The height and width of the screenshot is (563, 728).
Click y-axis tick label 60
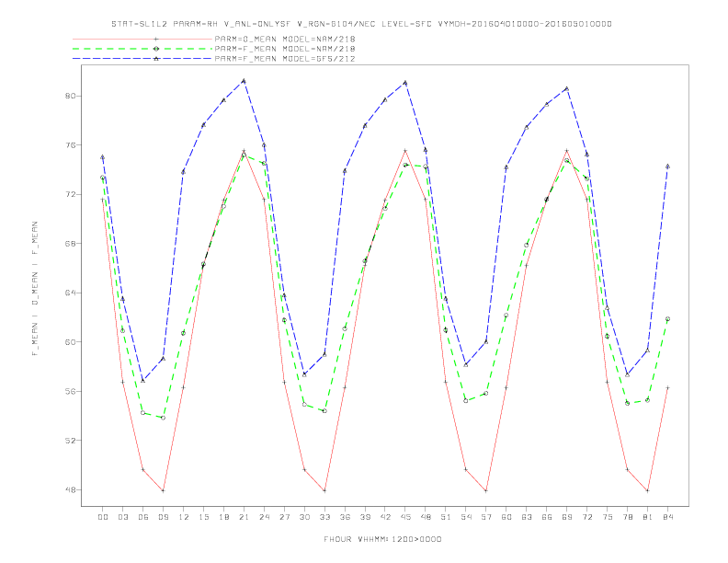click(72, 342)
